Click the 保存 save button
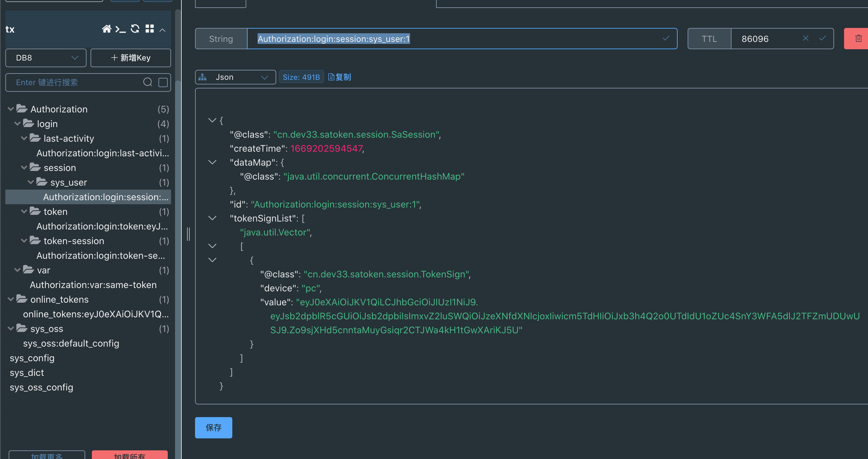The height and width of the screenshot is (459, 868). (x=214, y=428)
